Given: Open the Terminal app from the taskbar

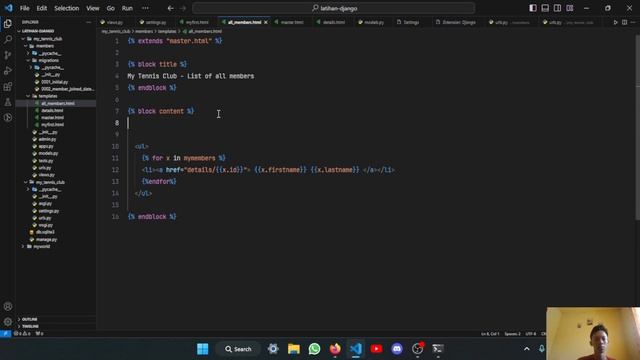Looking at the screenshot, I should click(438, 349).
